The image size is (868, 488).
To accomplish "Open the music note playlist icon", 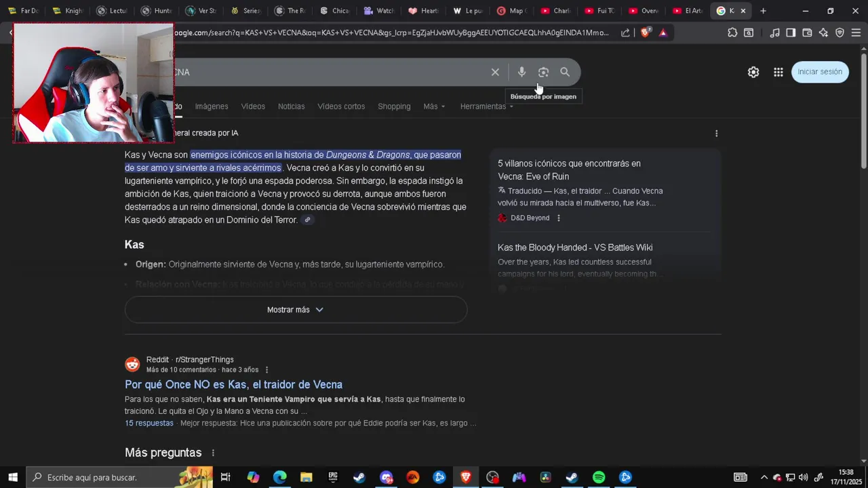I will [x=774, y=33].
